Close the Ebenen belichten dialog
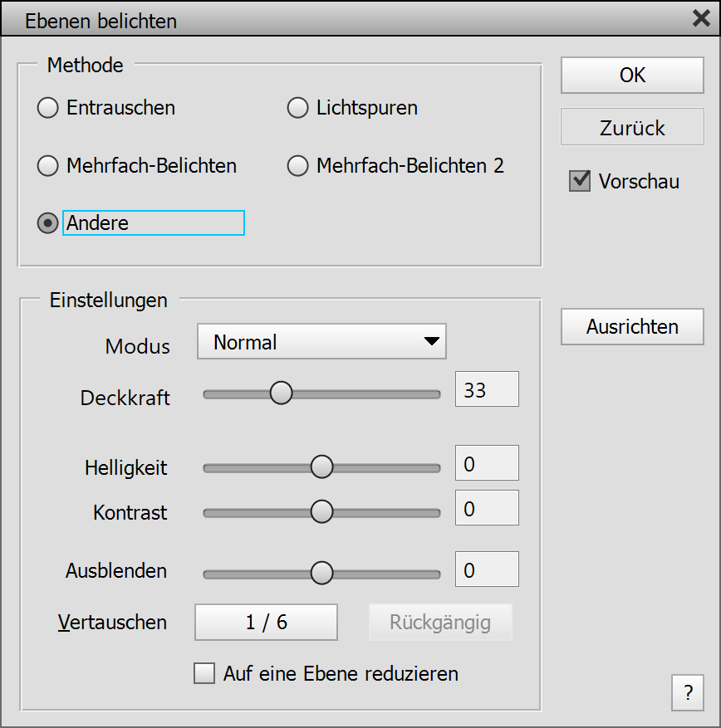The width and height of the screenshot is (721, 728). [700, 19]
